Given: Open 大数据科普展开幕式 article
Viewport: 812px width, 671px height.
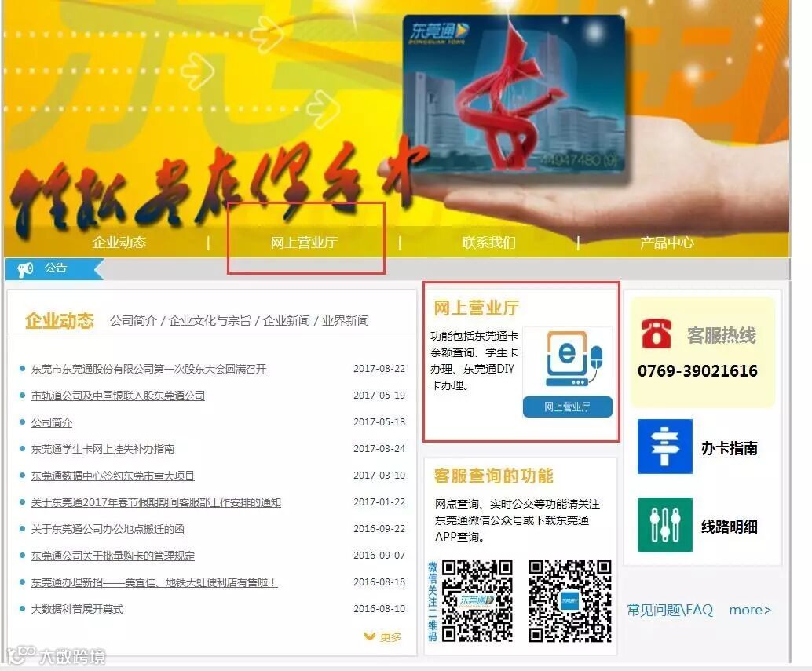Looking at the screenshot, I should [77, 609].
